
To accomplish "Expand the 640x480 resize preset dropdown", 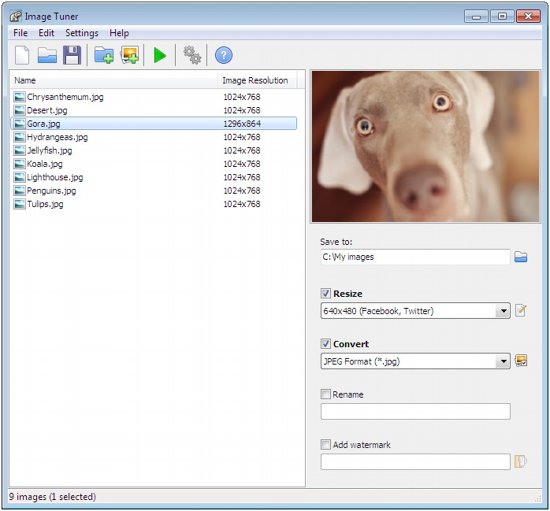I will pos(415,311).
